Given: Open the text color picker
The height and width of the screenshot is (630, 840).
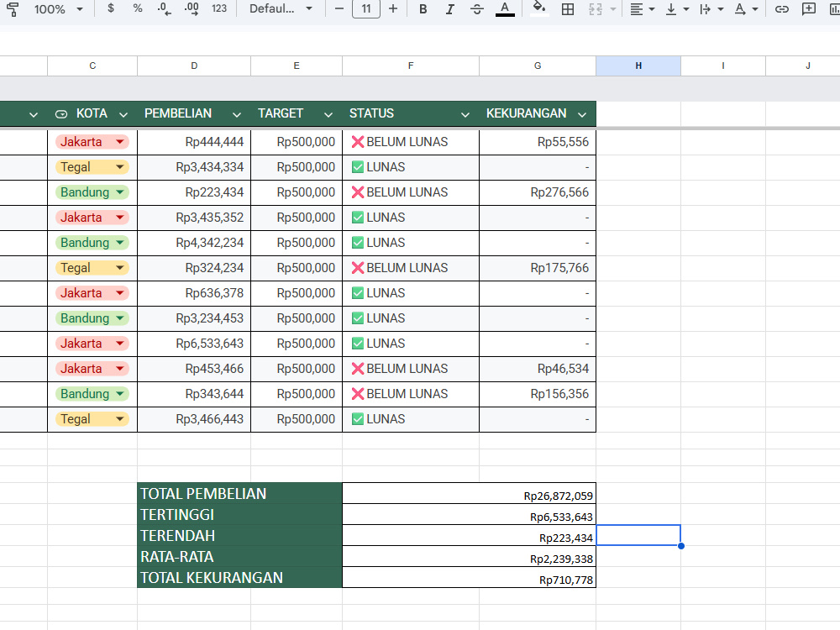Looking at the screenshot, I should 505,8.
